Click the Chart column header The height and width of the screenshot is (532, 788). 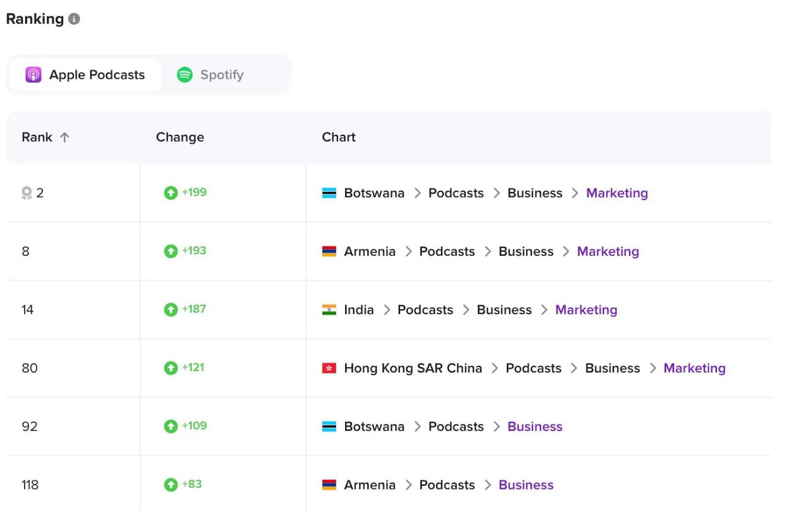[x=339, y=137]
